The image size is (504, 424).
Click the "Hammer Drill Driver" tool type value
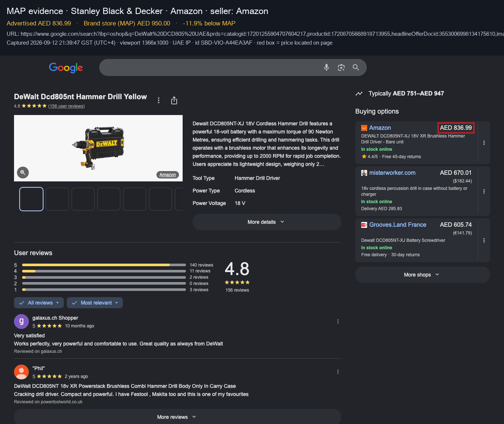257,178
